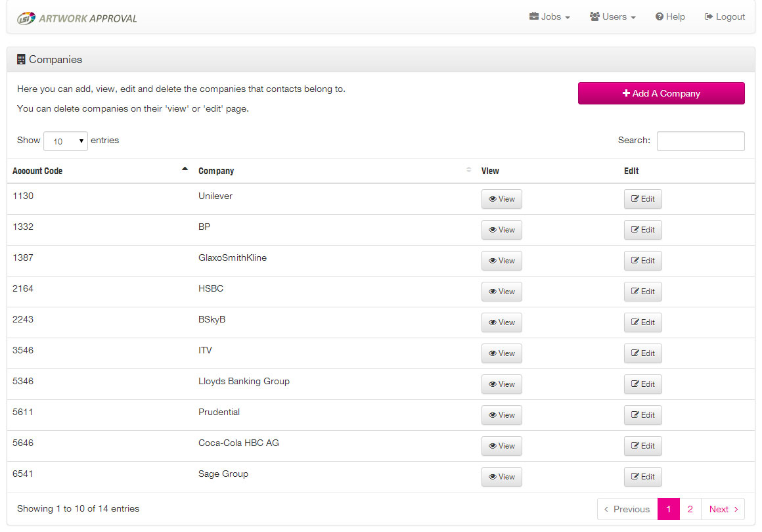Click account code 2243
This screenshot has height=532, width=762.
pyautogui.click(x=23, y=320)
